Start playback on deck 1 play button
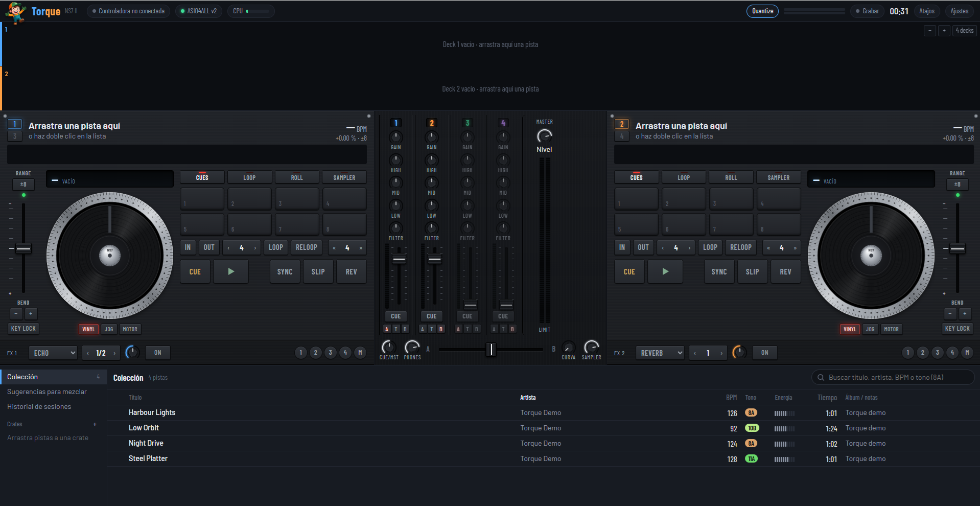The width and height of the screenshot is (980, 506). point(231,271)
